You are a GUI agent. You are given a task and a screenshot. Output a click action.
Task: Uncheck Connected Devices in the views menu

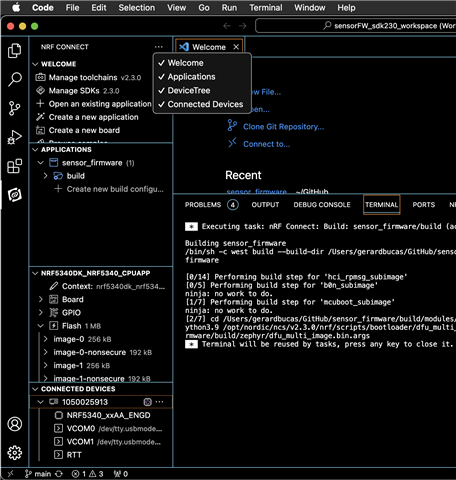(202, 104)
